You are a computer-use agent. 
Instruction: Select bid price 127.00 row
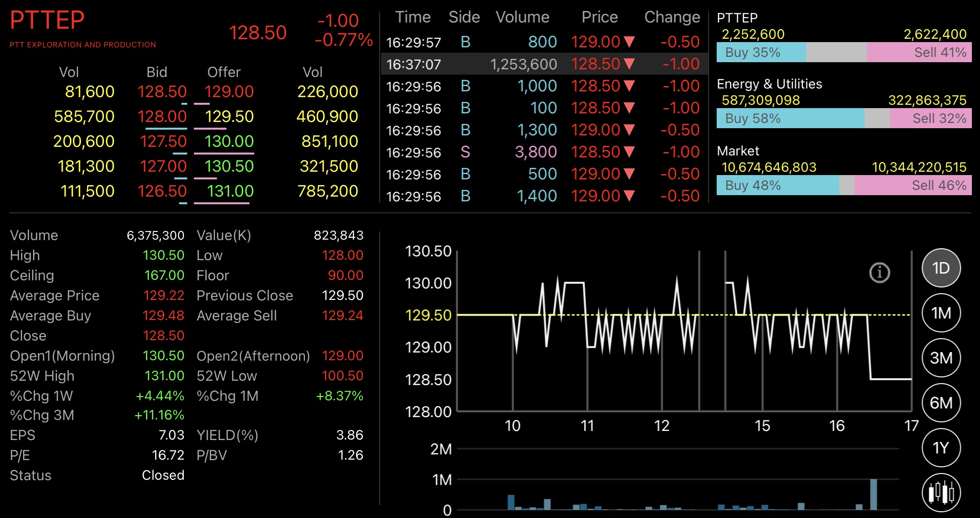[x=163, y=166]
